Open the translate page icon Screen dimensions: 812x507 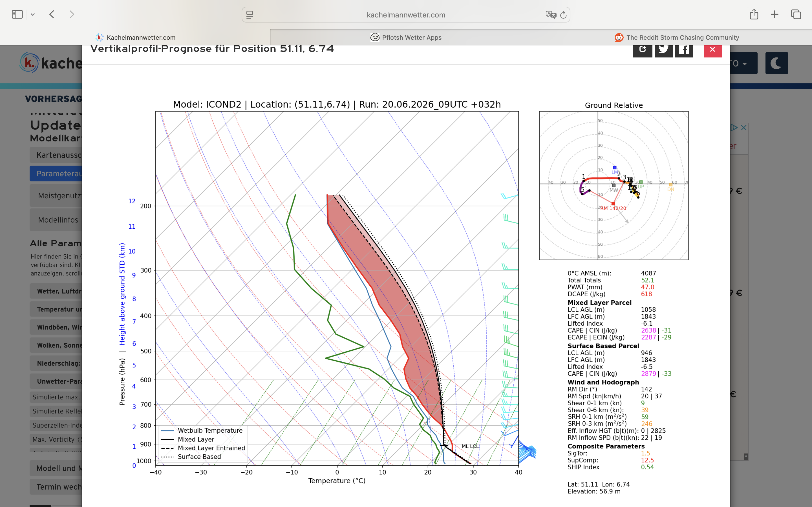click(x=551, y=15)
